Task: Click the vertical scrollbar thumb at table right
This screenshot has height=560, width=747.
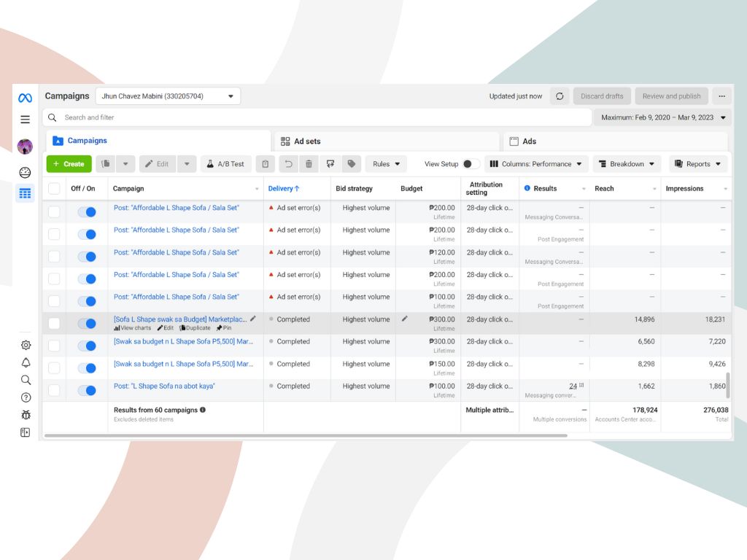Action: coord(727,385)
